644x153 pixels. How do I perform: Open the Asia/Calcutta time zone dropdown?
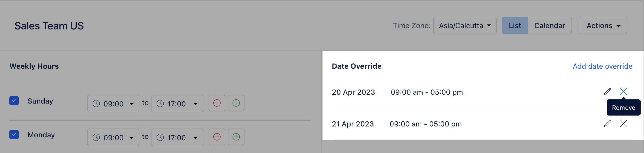point(465,25)
